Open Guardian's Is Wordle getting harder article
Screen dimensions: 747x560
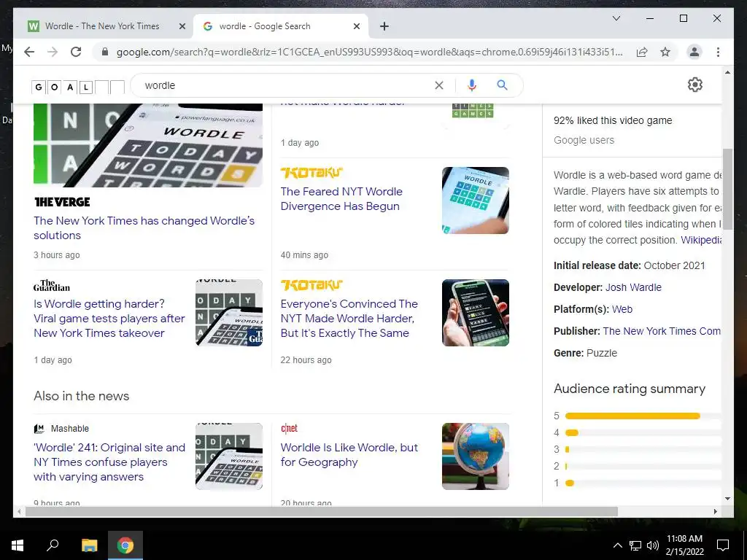point(109,319)
